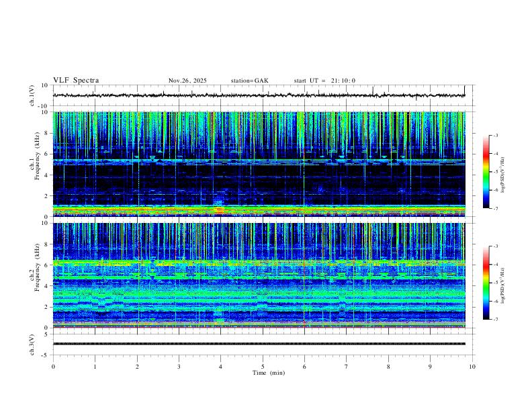Click the ch.2 "Frequency (kHz)" axis label
This screenshot has width=532, height=411.
[37, 267]
